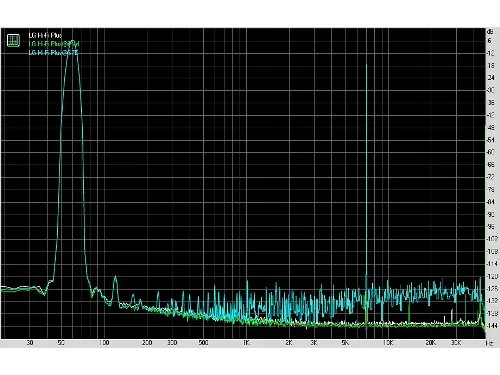Click the 50 Hz frequency axis label

pyautogui.click(x=61, y=343)
